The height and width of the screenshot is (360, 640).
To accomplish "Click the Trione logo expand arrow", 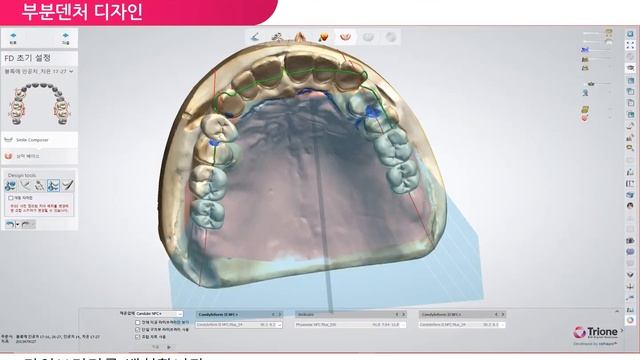I will click(622, 331).
